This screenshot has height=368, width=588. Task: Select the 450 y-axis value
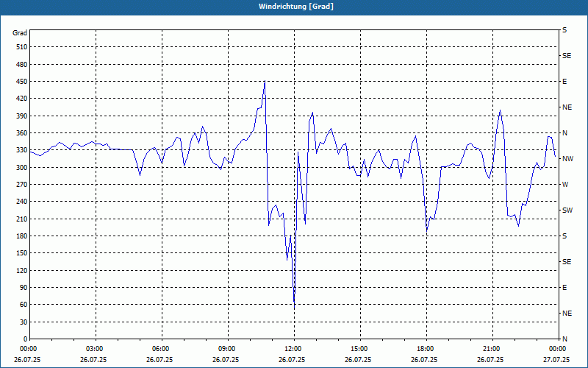coord(22,82)
